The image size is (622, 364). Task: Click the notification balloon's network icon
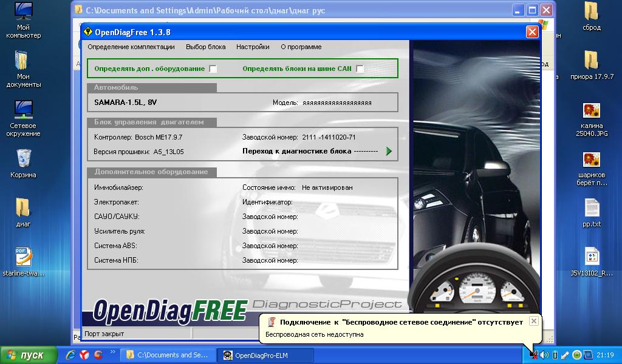point(272,322)
